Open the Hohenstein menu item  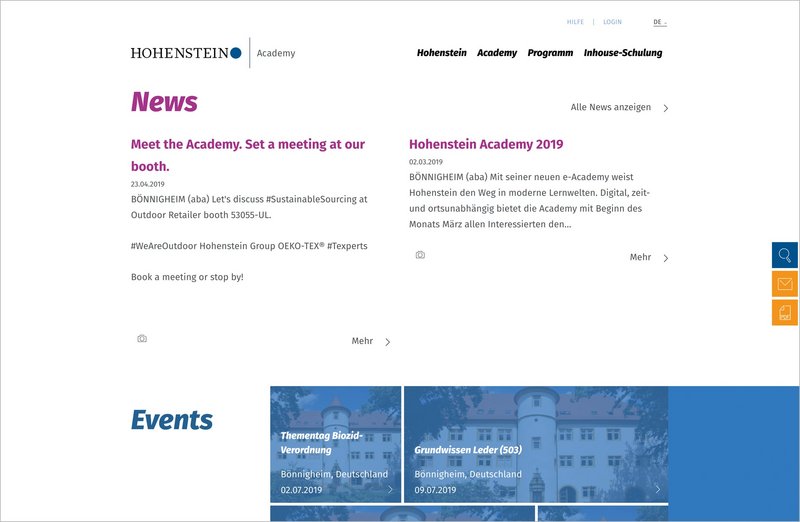pyautogui.click(x=441, y=53)
